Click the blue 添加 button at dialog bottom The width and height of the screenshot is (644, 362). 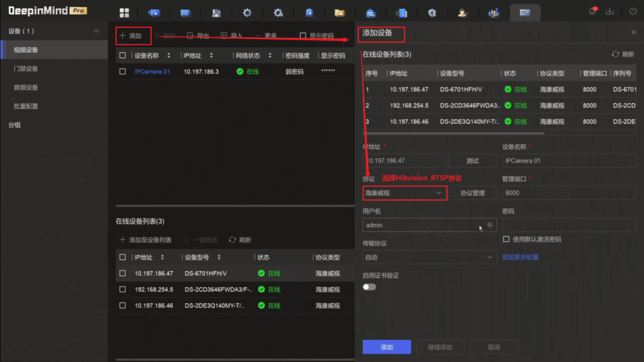(x=386, y=347)
